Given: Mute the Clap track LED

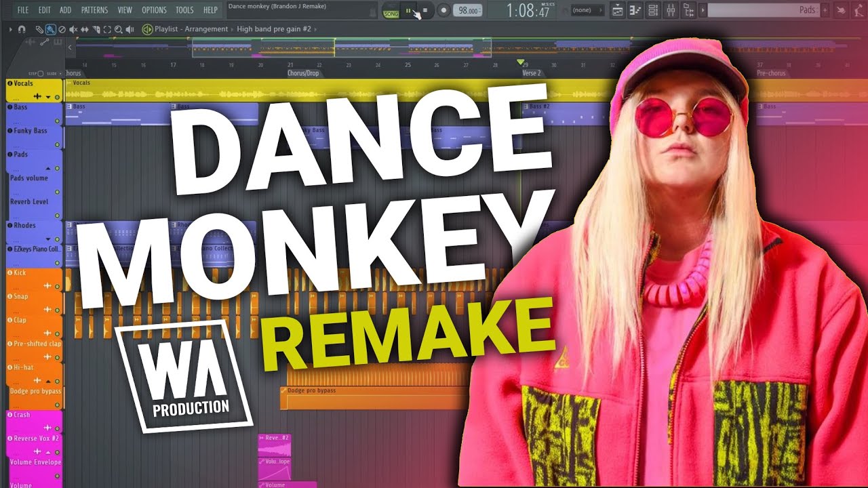Looking at the screenshot, I should point(57,333).
